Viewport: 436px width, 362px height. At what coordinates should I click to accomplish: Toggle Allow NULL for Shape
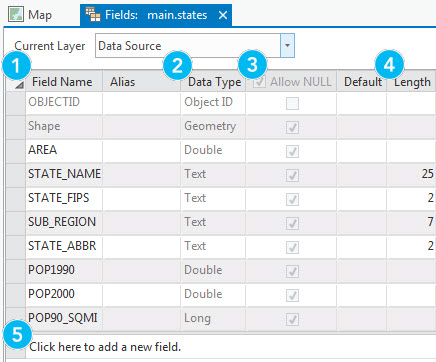[x=292, y=127]
